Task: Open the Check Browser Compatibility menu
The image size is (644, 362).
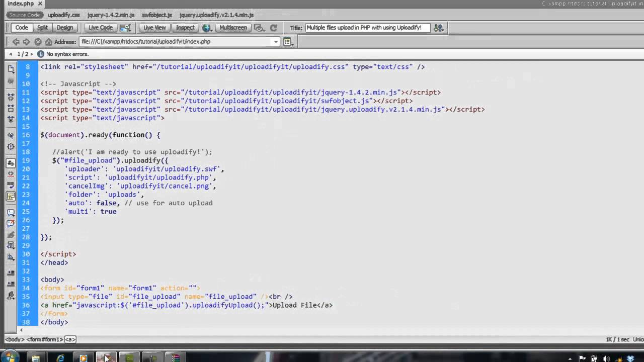Action: 259,28
